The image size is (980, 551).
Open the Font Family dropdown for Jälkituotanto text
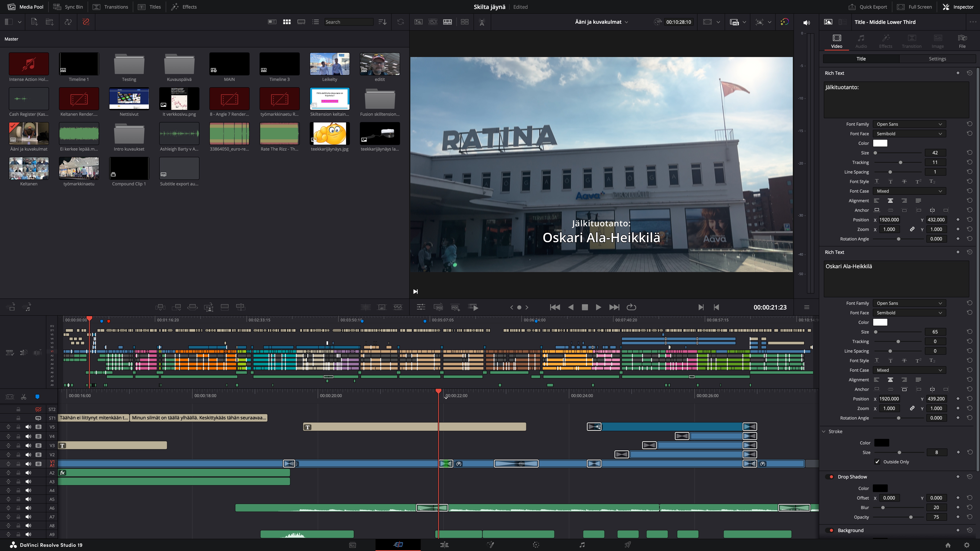coord(909,124)
